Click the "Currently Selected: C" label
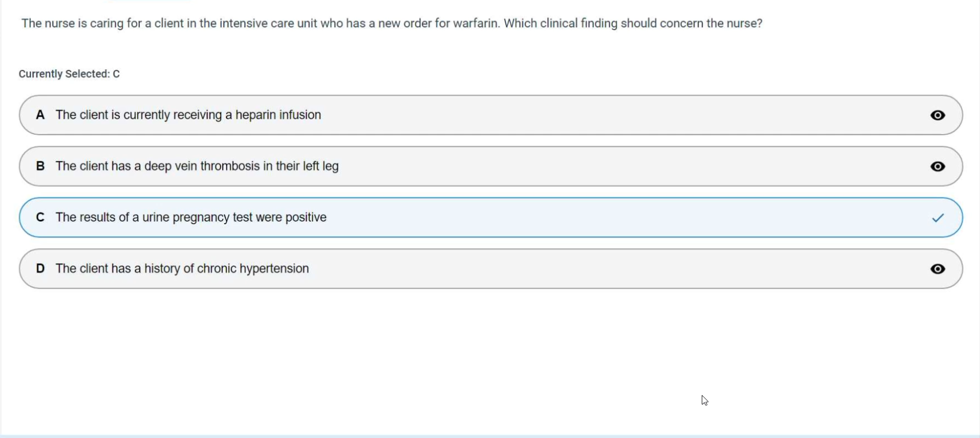 69,74
